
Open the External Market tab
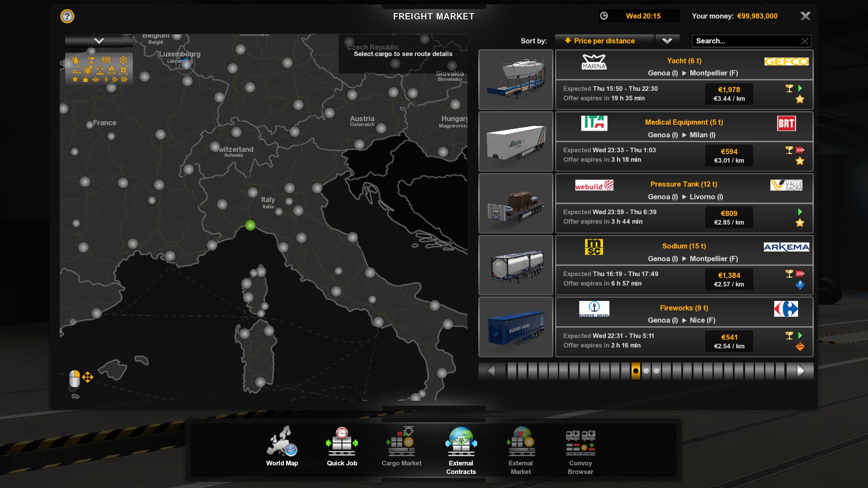(x=521, y=450)
